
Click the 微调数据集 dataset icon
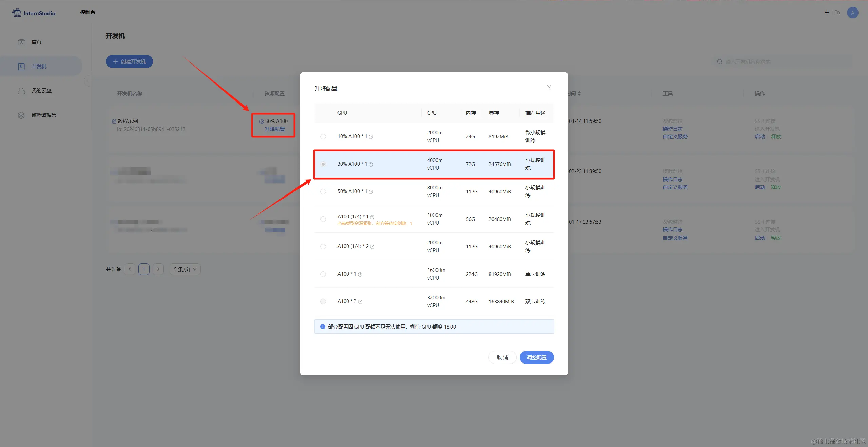pyautogui.click(x=21, y=115)
